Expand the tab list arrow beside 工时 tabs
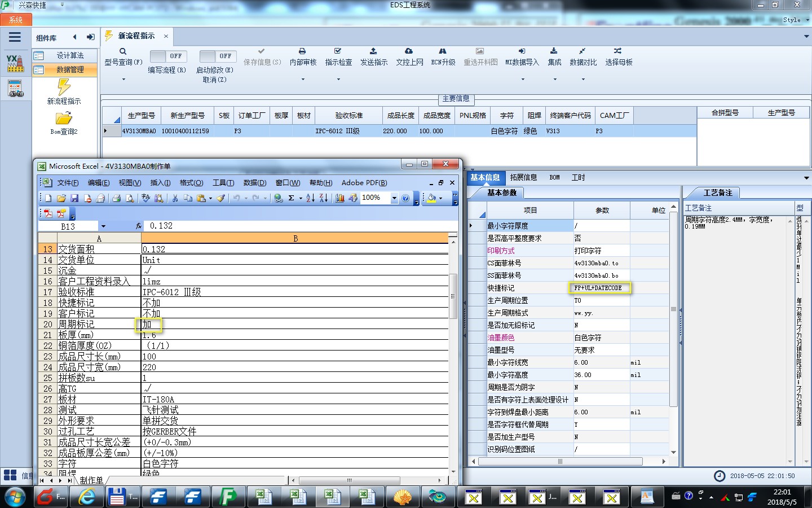The width and height of the screenshot is (812, 508). (806, 178)
